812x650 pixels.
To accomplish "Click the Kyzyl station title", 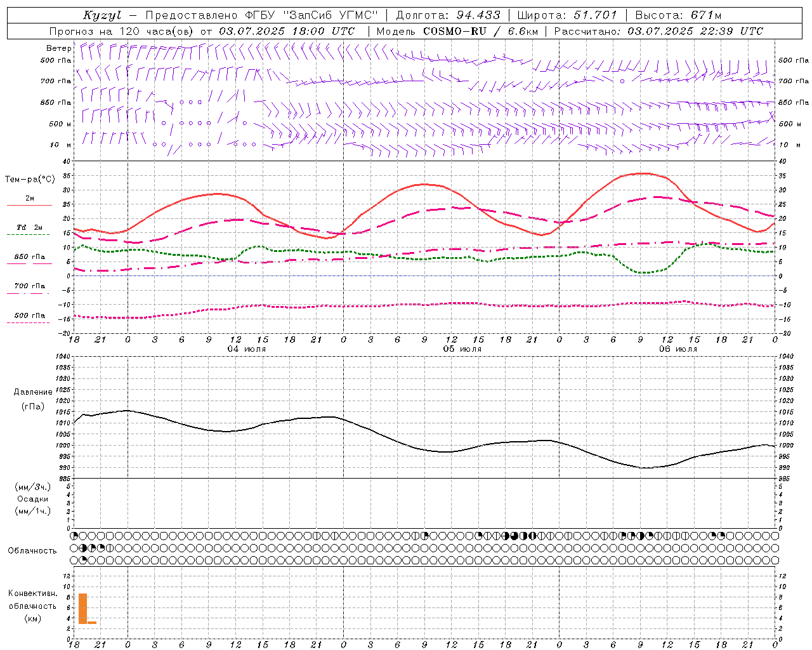I will [x=102, y=15].
